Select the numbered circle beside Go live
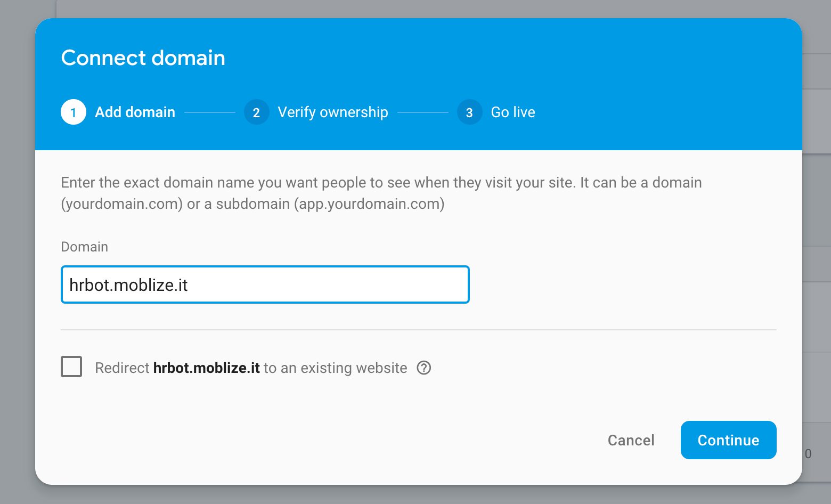Screen dimensions: 831x504 (469, 112)
